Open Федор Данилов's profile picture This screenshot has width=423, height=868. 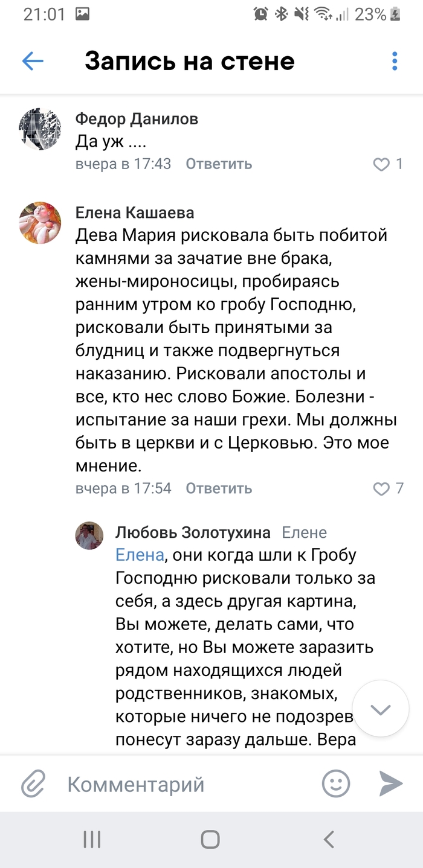(x=40, y=130)
